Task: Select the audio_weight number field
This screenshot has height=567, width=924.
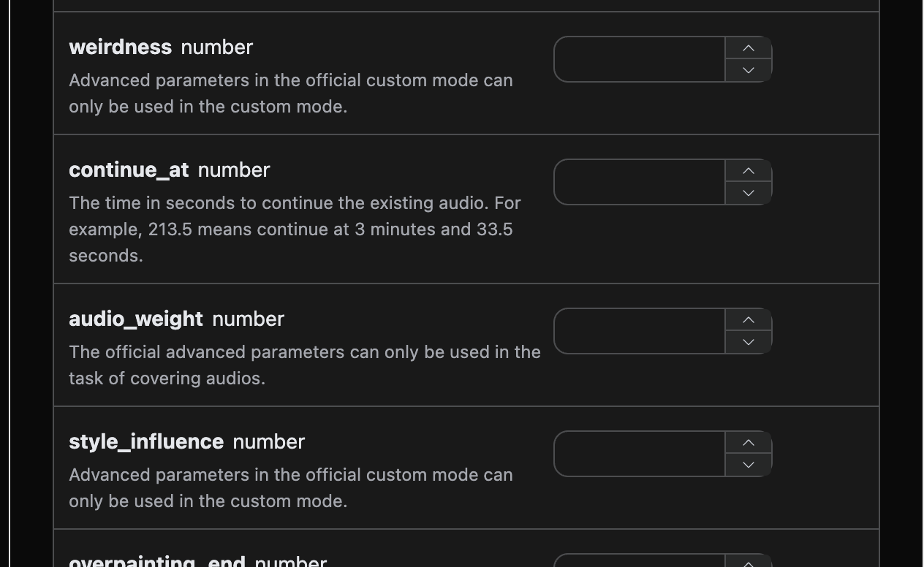Action: coord(640,331)
